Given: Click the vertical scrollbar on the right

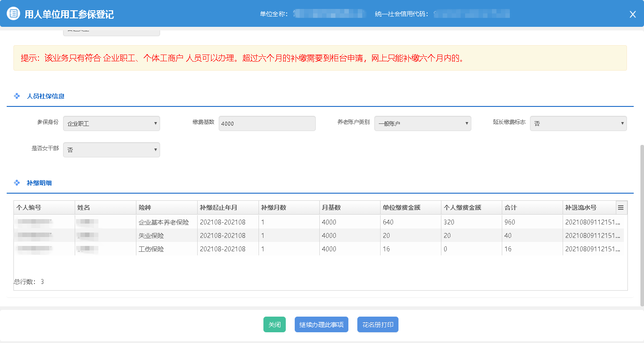Looking at the screenshot, I should 641,224.
